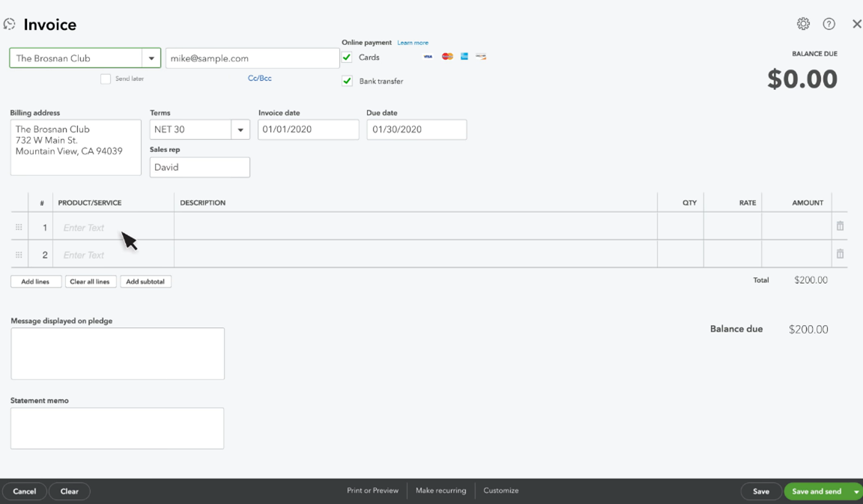Click the invoice icon beside the title
This screenshot has height=504, width=863.
coord(10,23)
